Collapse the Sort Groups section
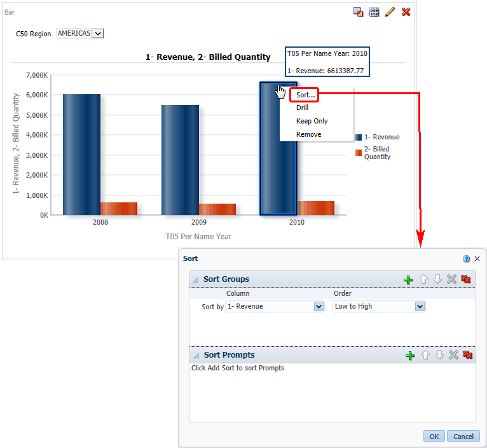This screenshot has height=448, width=487. tap(196, 280)
